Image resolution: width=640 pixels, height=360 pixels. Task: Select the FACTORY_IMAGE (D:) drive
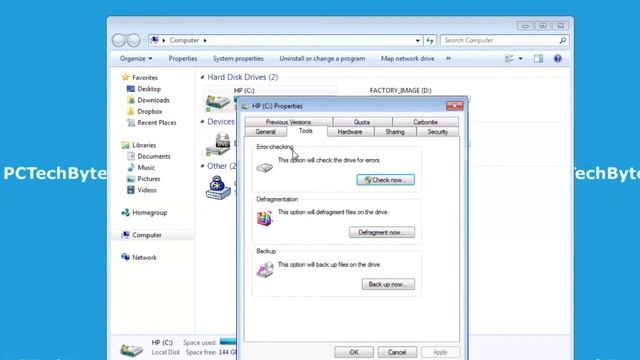pyautogui.click(x=400, y=91)
